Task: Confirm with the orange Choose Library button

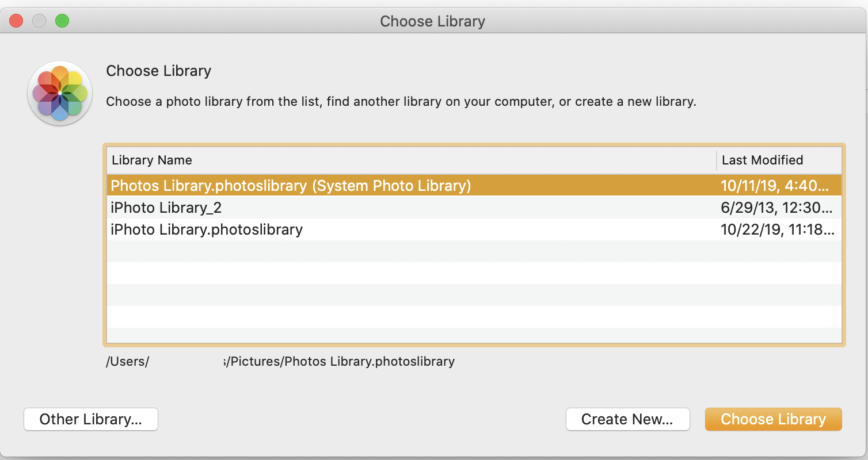Action: 773,419
